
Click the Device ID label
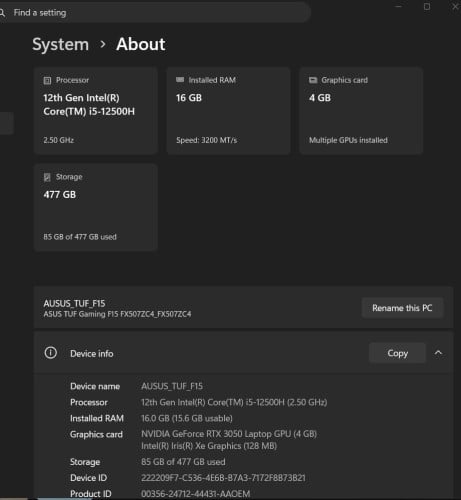[88, 478]
